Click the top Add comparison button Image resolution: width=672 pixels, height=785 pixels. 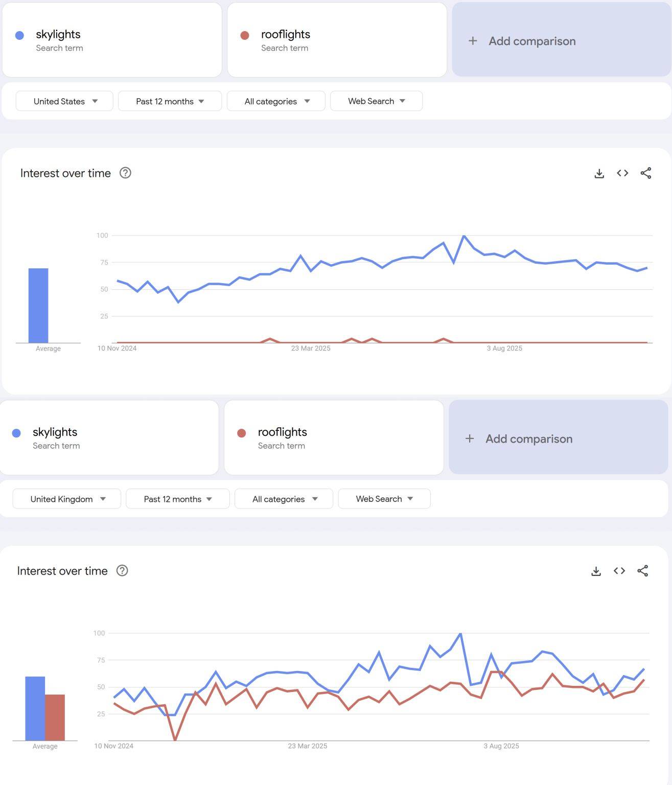click(x=561, y=41)
